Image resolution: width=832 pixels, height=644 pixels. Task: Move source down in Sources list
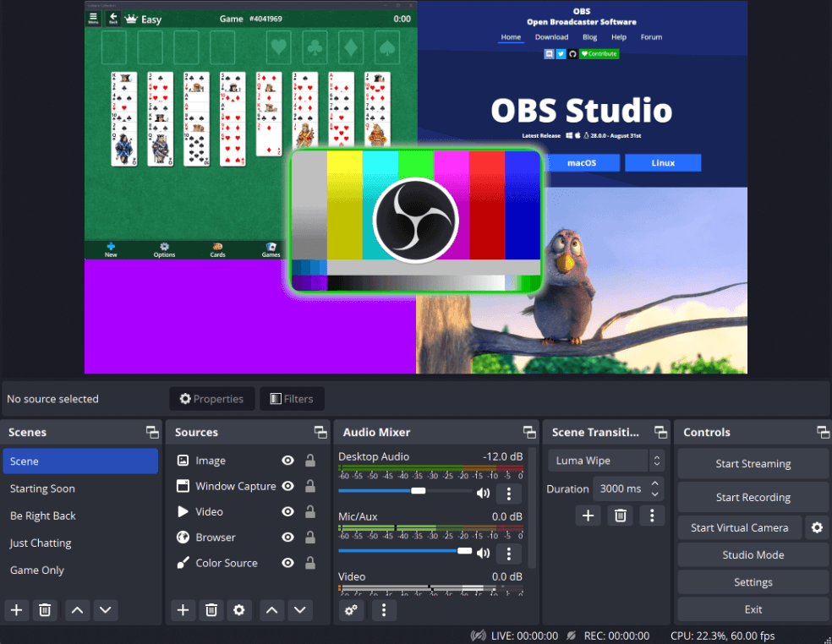click(x=300, y=610)
